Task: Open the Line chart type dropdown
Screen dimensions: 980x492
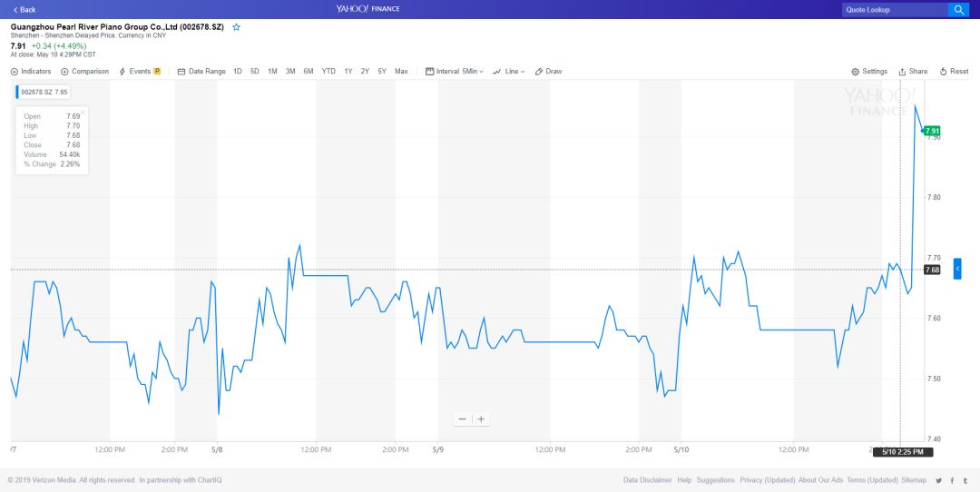Action: pyautogui.click(x=509, y=72)
